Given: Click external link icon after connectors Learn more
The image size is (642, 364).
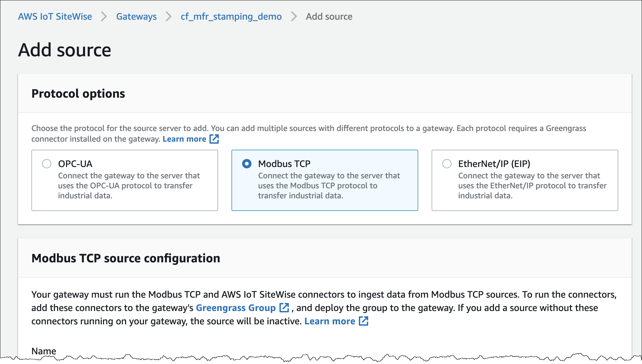Looking at the screenshot, I should [x=364, y=321].
